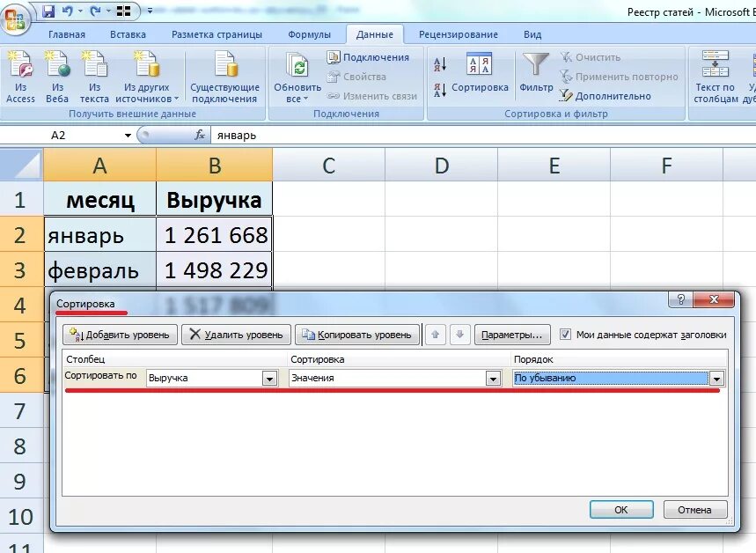Click Текст по столбцам
Image resolution: width=756 pixels, height=553 pixels.
click(x=716, y=77)
